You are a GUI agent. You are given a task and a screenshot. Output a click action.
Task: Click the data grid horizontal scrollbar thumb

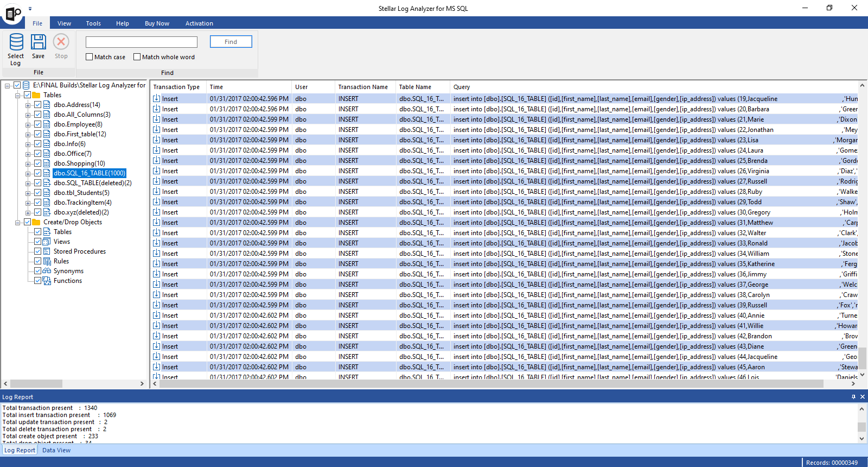492,383
